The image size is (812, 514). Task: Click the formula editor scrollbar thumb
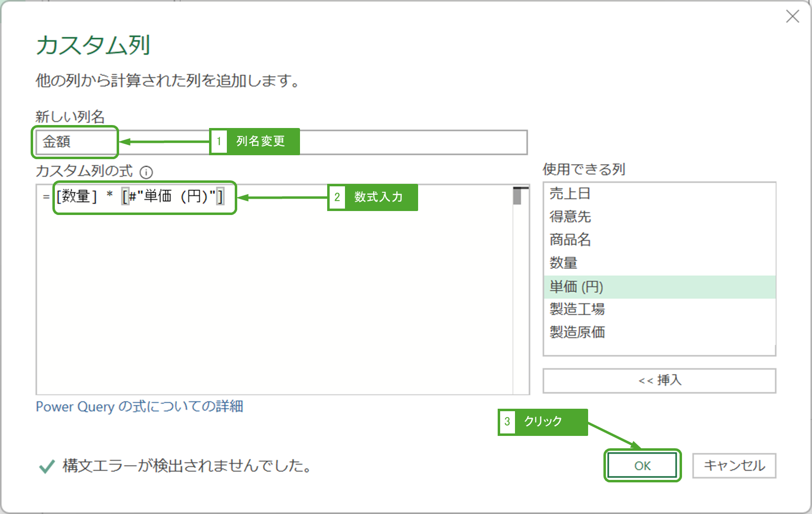point(517,196)
